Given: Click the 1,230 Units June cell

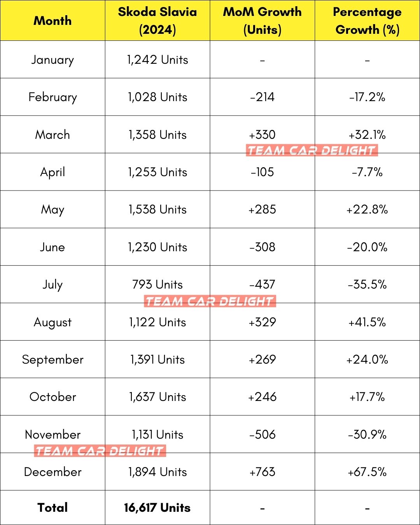Looking at the screenshot, I should (157, 247).
